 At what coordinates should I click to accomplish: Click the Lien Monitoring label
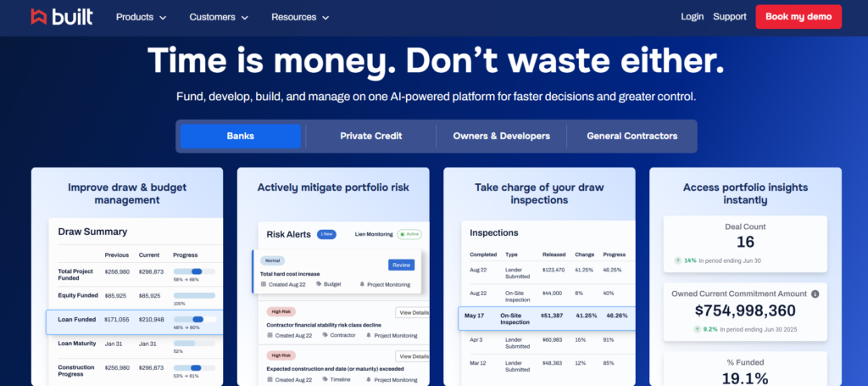coord(374,234)
